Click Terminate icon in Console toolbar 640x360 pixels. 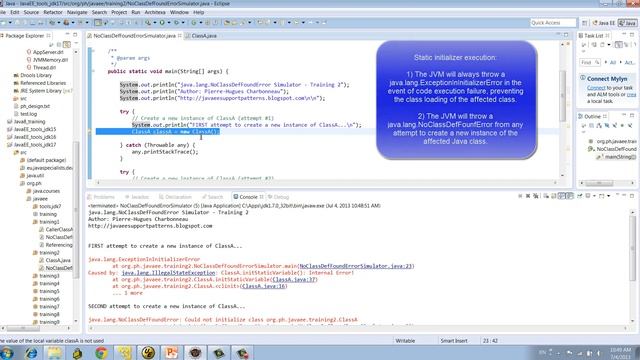coord(520,196)
